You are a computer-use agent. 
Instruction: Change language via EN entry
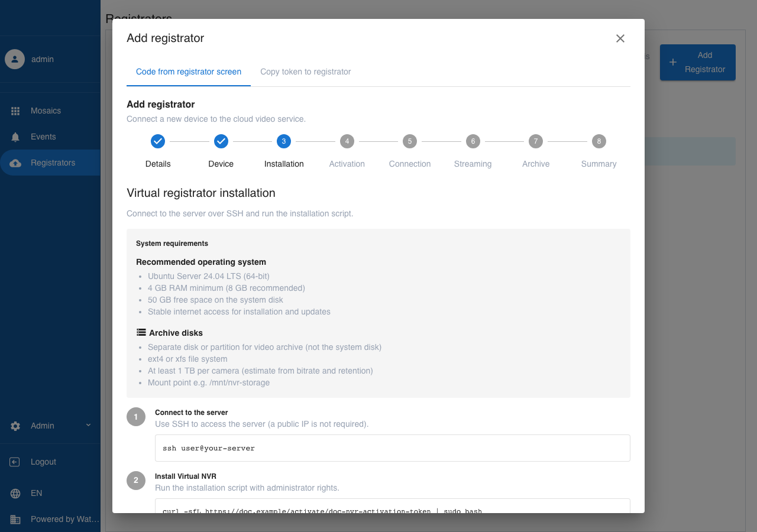pos(50,494)
